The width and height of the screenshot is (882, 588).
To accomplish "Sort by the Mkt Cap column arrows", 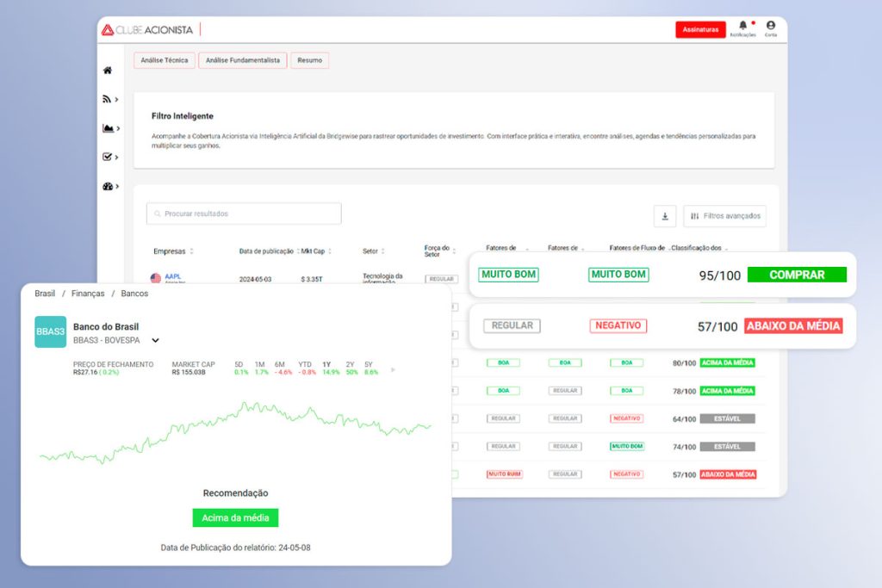I will pos(330,251).
